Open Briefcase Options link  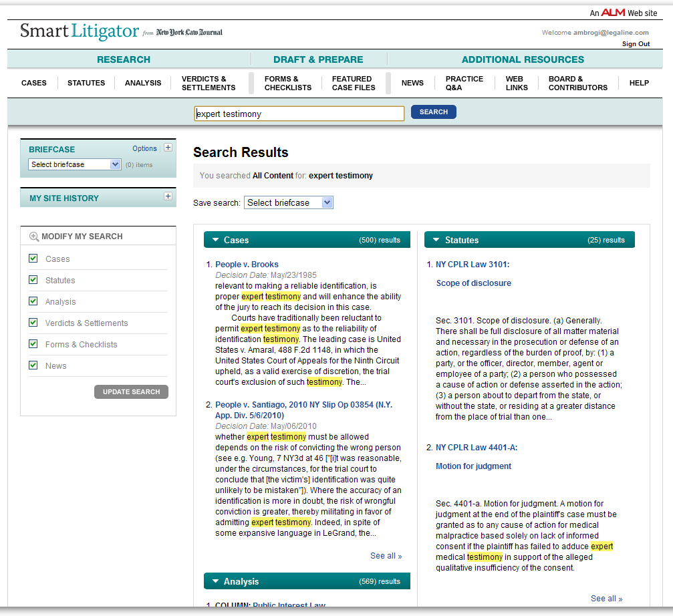144,148
